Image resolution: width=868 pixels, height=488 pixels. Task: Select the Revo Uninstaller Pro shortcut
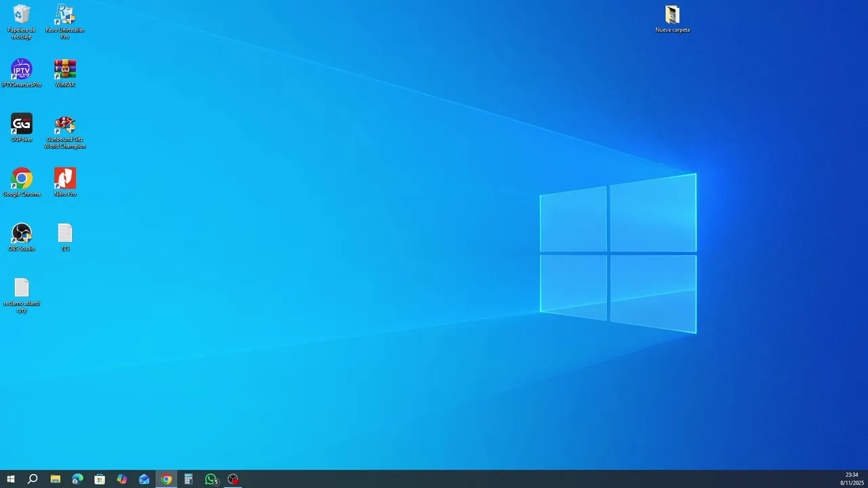click(x=65, y=22)
